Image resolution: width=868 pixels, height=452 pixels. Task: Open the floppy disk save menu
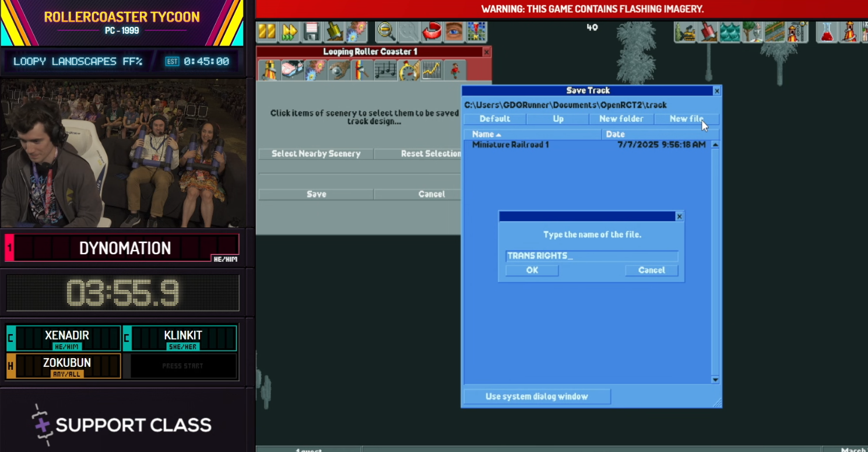(311, 31)
